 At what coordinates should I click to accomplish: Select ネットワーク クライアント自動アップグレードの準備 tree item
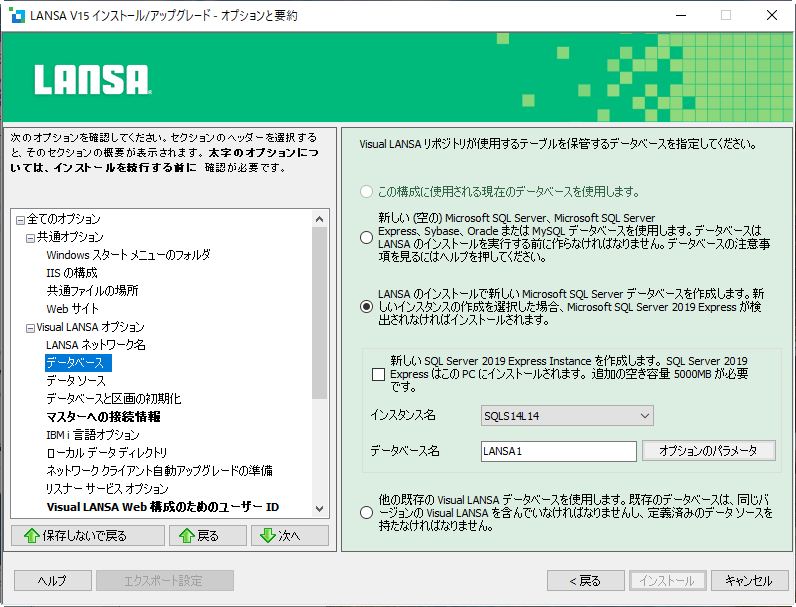159,471
